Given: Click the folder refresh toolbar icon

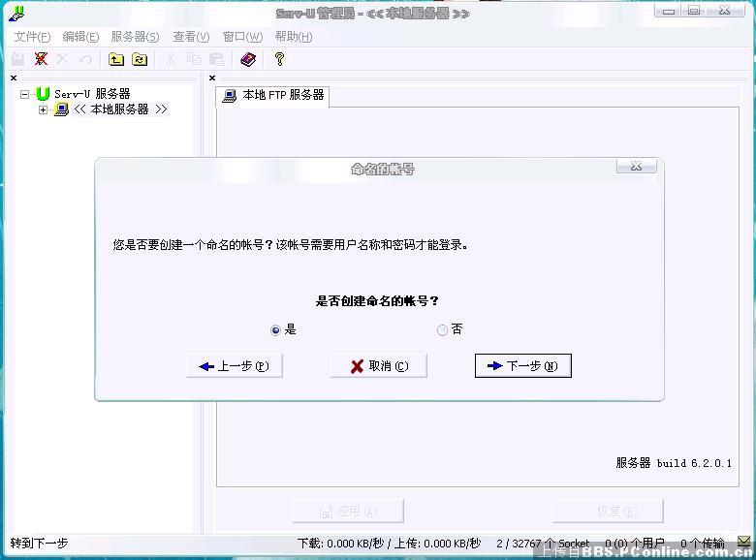Looking at the screenshot, I should tap(140, 59).
